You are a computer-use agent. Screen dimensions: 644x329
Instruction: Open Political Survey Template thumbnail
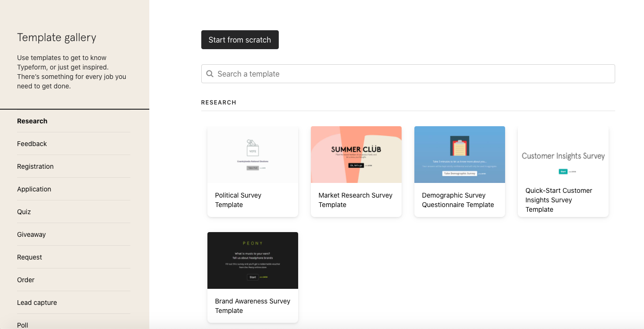click(253, 155)
